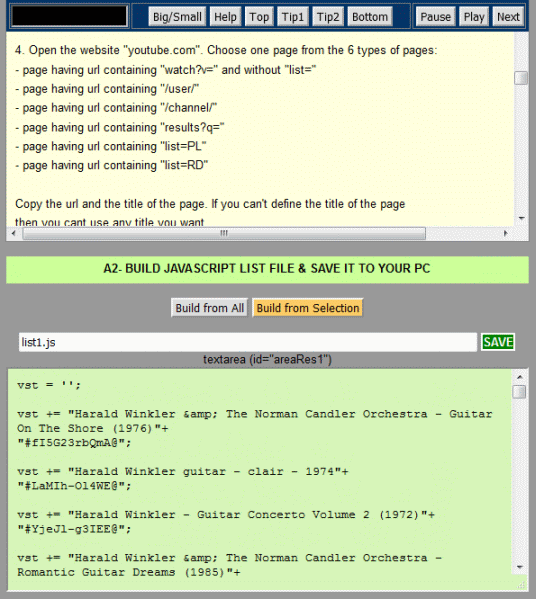Click instruction panel horizontal scrollbar thumb
Screen dimensions: 536x599
[x=224, y=233]
